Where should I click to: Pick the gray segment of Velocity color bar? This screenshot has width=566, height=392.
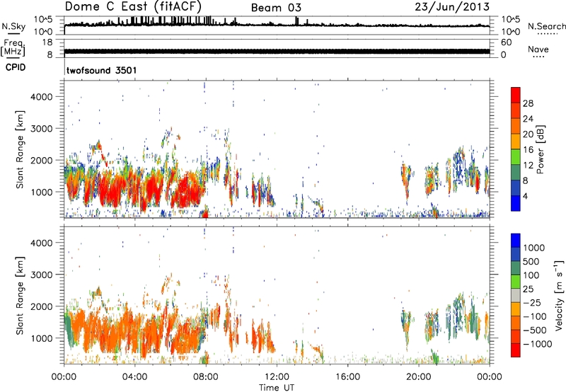[516, 295]
